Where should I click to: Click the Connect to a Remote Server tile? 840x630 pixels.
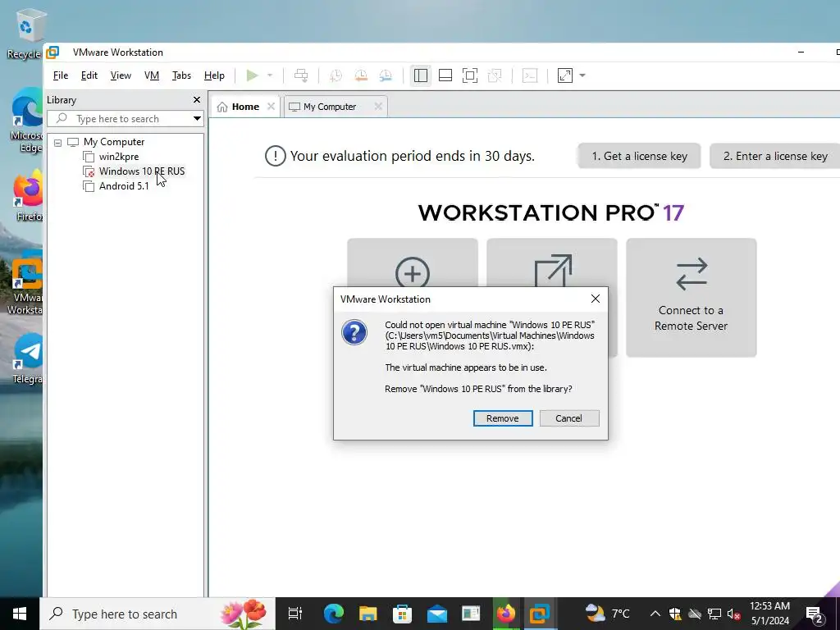(691, 297)
